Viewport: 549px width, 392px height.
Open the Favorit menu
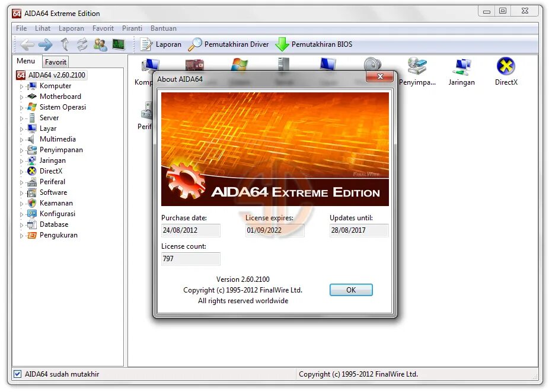tap(103, 28)
